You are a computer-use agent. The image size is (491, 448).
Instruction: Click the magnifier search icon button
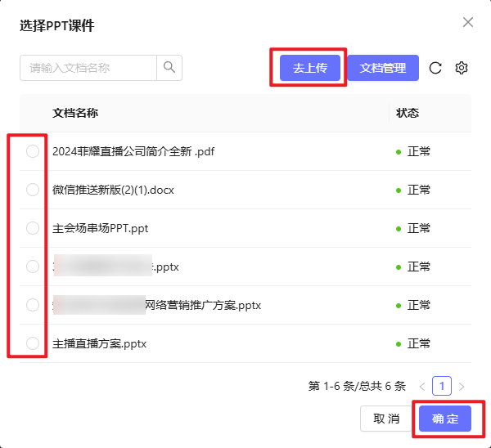tap(169, 68)
